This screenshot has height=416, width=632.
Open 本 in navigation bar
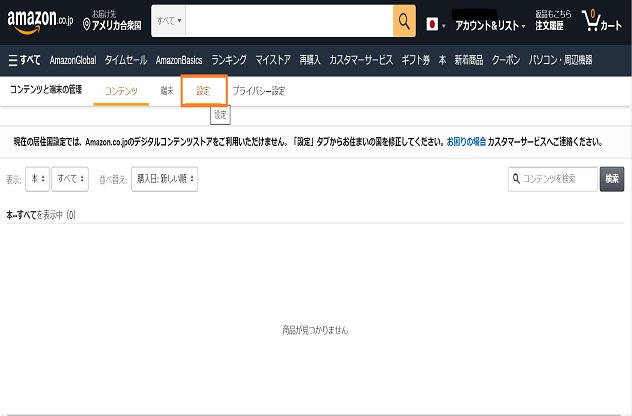click(x=442, y=60)
